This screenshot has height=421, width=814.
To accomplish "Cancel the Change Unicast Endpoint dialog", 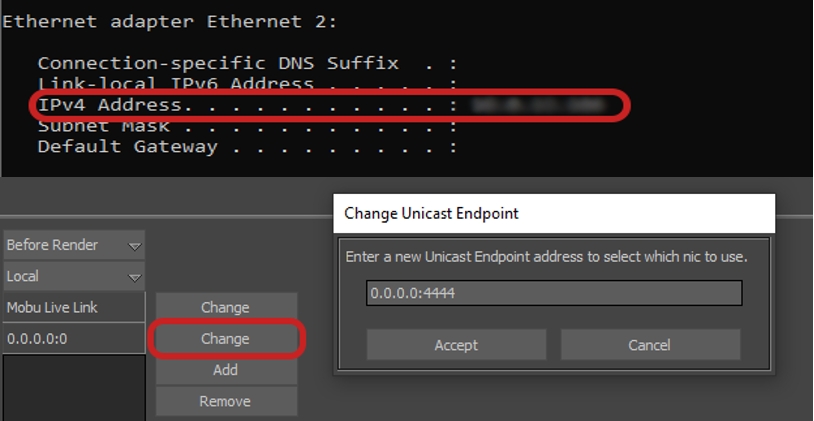I will click(649, 345).
